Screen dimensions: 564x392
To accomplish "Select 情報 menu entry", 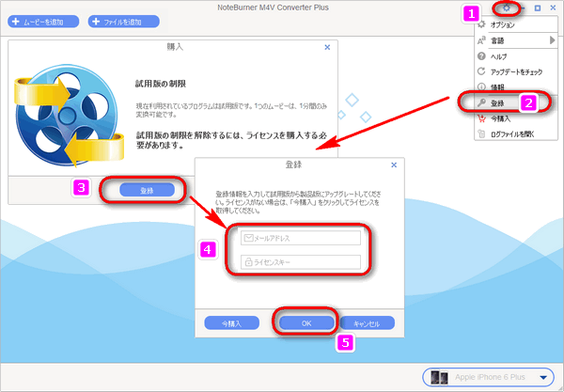I will click(516, 86).
